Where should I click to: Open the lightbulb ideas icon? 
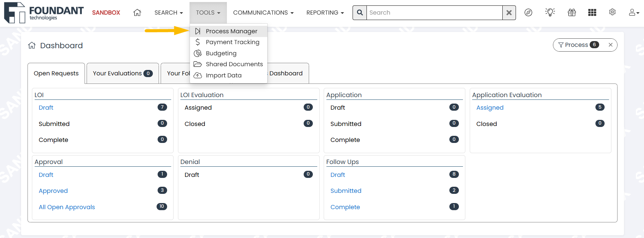click(550, 12)
